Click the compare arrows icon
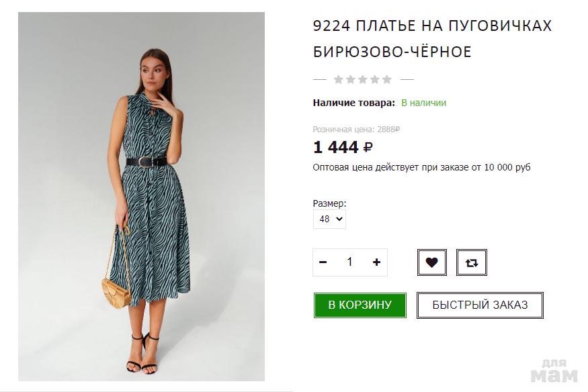 471,262
